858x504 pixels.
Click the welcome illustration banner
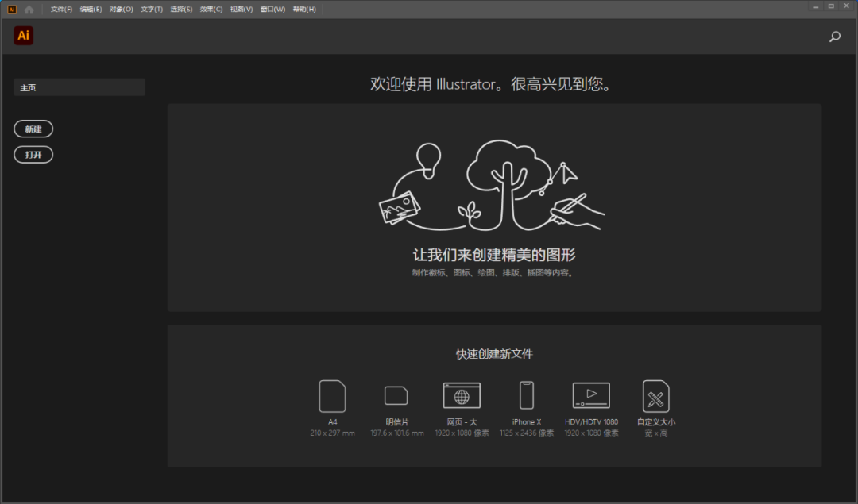tap(494, 208)
